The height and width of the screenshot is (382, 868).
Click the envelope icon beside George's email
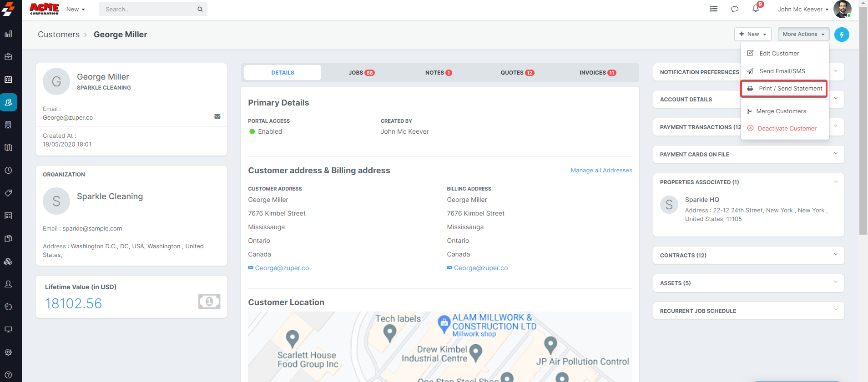pos(217,116)
